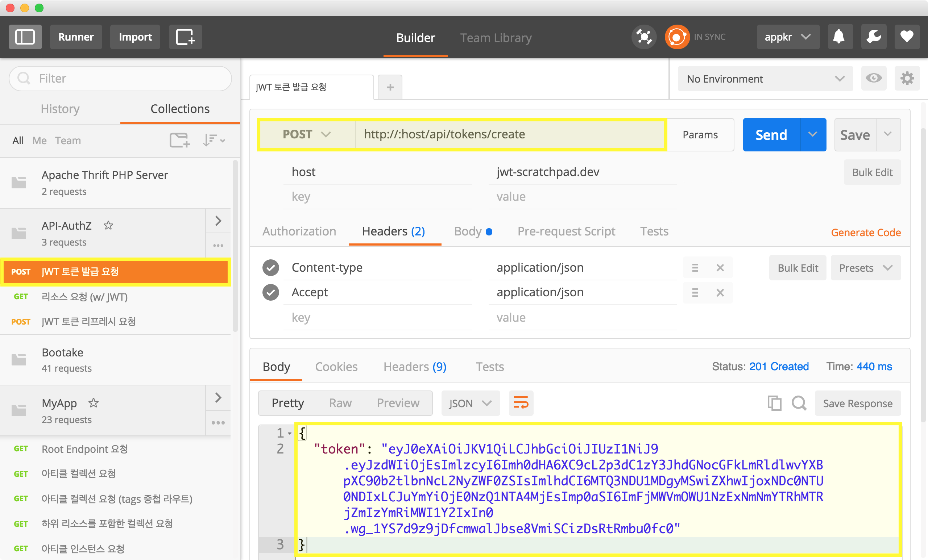928x560 pixels.
Task: Uncheck the Content-type header checkbox
Action: tap(270, 268)
